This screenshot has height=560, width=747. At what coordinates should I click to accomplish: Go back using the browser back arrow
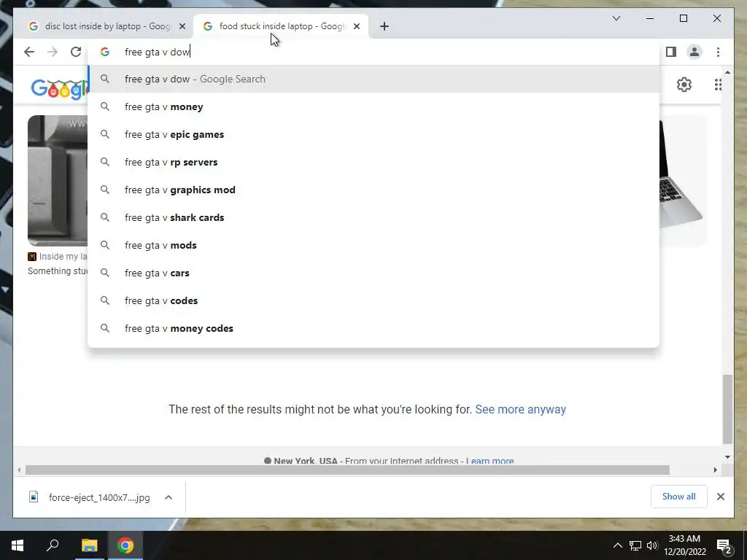29,52
